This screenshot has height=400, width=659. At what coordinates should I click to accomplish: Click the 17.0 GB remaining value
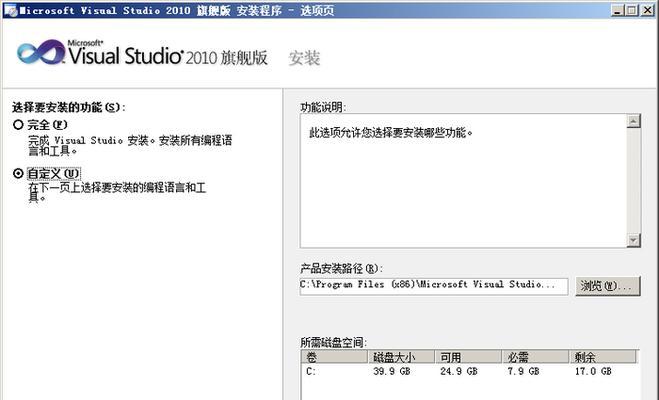point(593,371)
